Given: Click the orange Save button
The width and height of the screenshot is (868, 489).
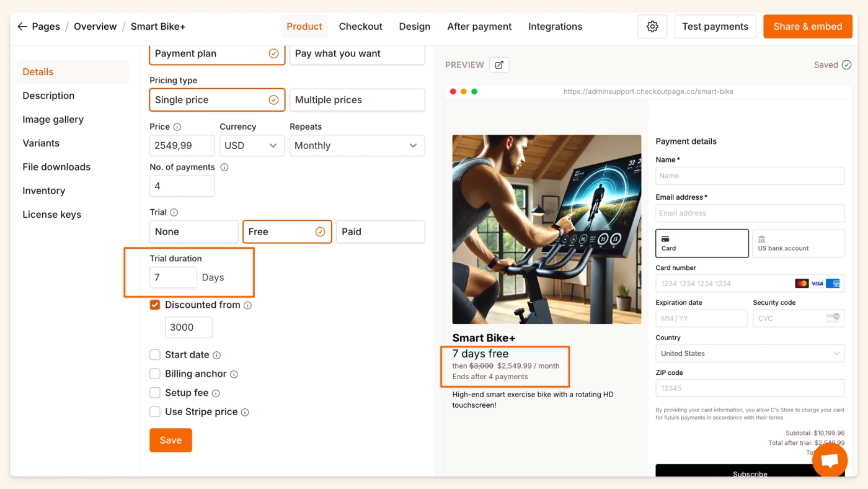Looking at the screenshot, I should (x=170, y=440).
